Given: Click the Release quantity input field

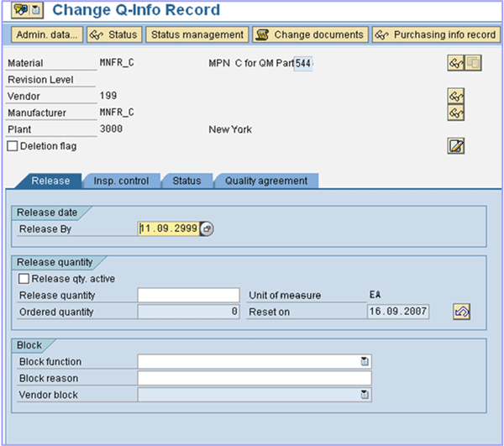Looking at the screenshot, I should click(189, 296).
